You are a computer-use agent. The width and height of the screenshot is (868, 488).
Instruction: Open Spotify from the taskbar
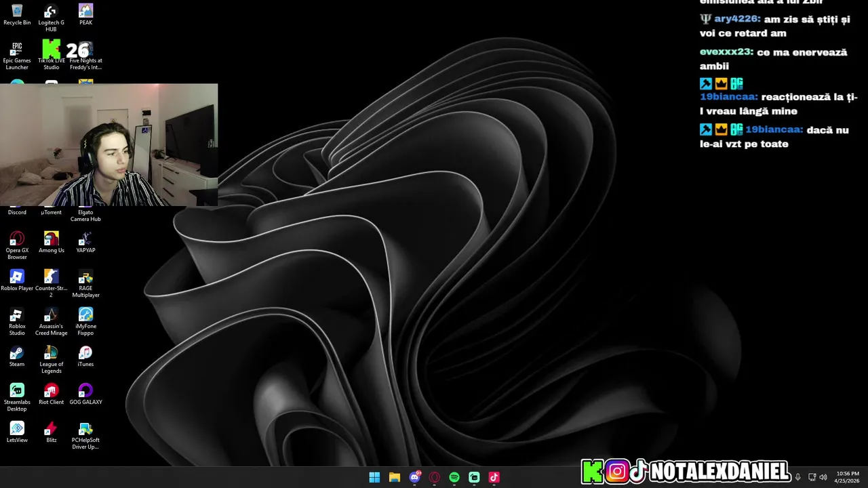pos(454,477)
